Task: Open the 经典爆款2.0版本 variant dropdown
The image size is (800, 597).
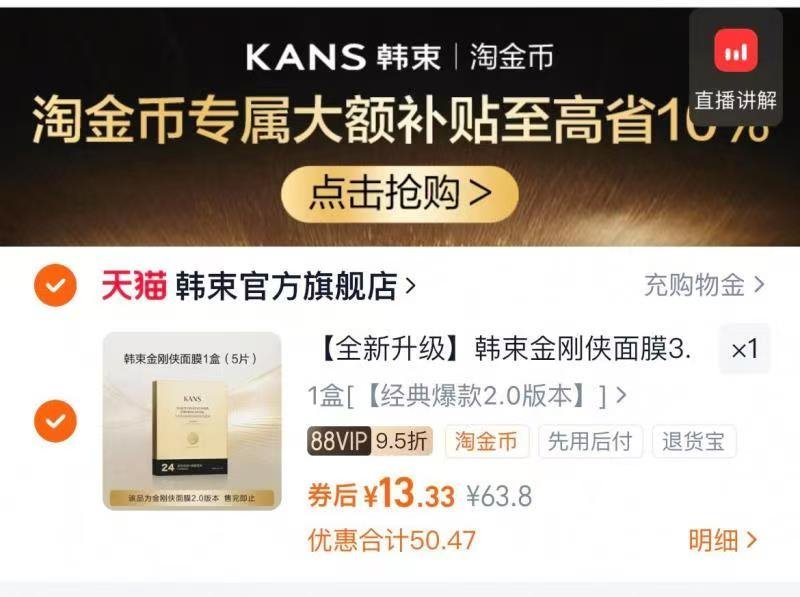Action: coord(467,395)
